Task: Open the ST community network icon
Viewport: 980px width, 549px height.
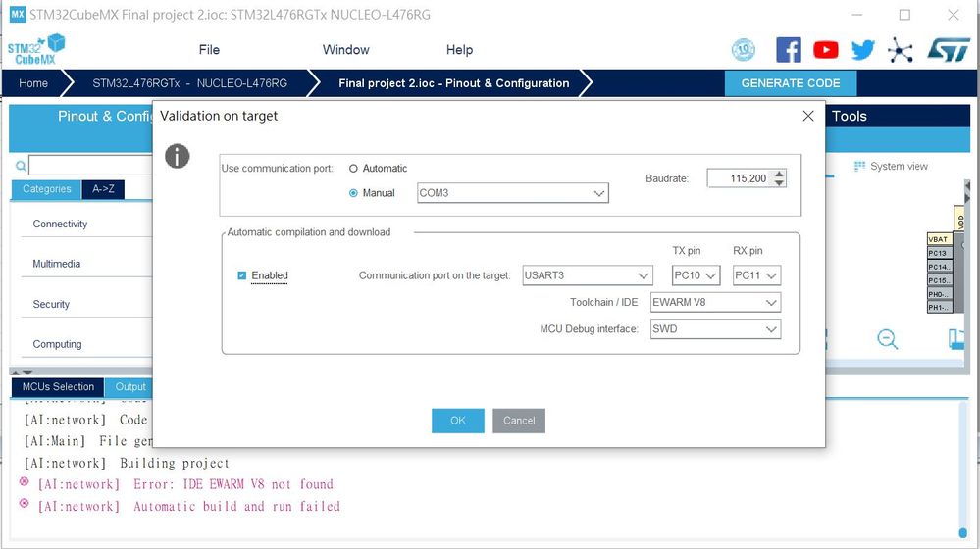Action: pos(900,50)
